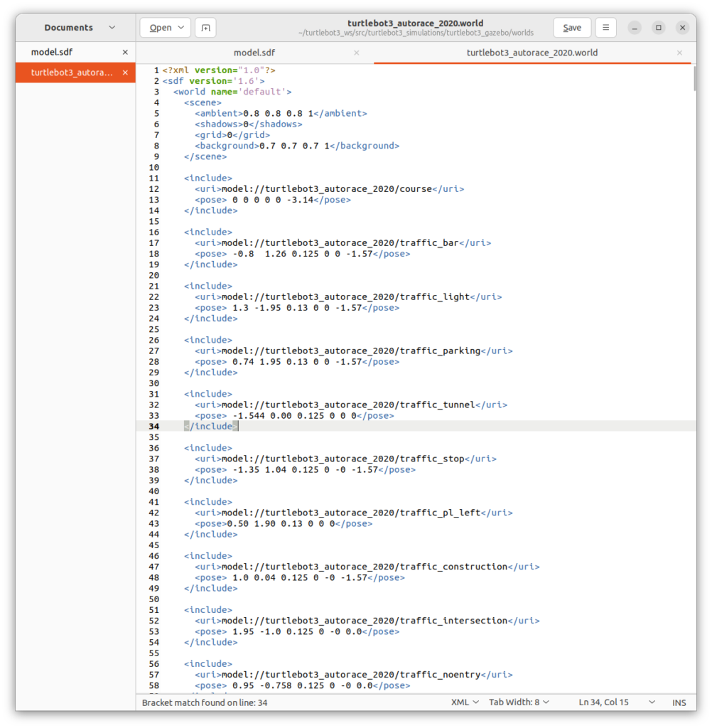The height and width of the screenshot is (728, 712).
Task: Click the world name='default' line
Action: [232, 92]
